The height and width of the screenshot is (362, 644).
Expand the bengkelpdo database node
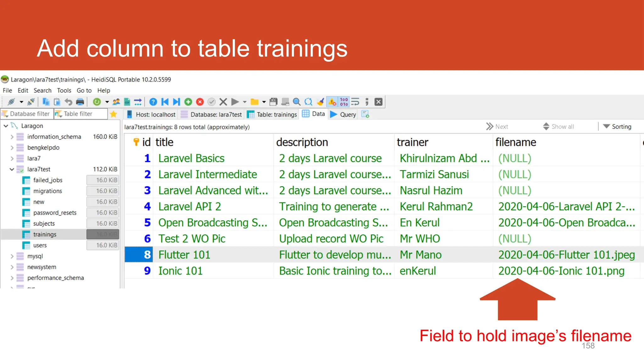[x=12, y=148]
